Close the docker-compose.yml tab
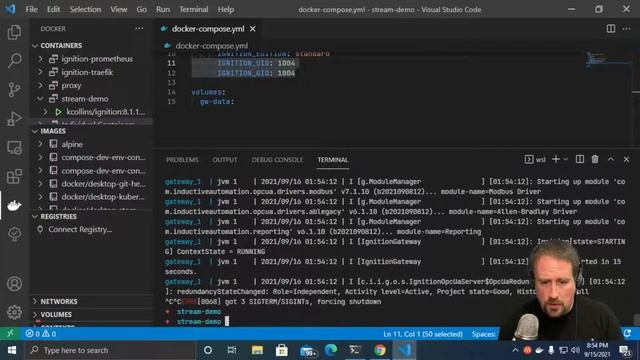 tap(253, 29)
